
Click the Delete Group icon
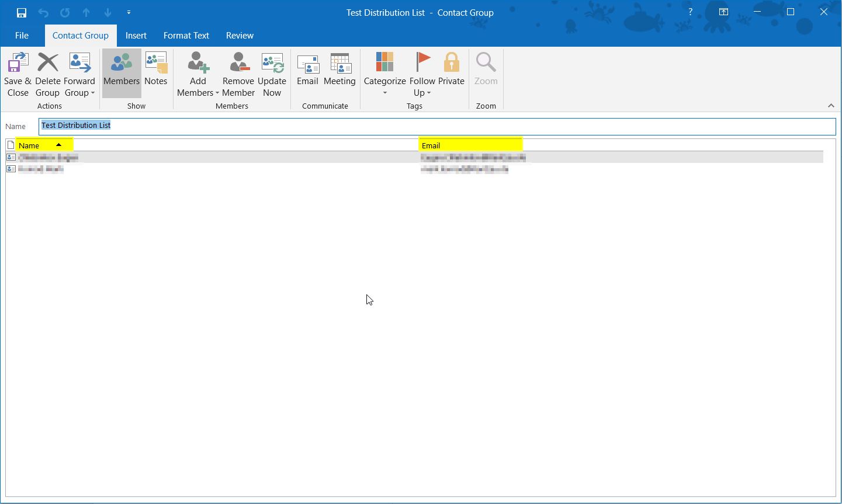[x=47, y=73]
